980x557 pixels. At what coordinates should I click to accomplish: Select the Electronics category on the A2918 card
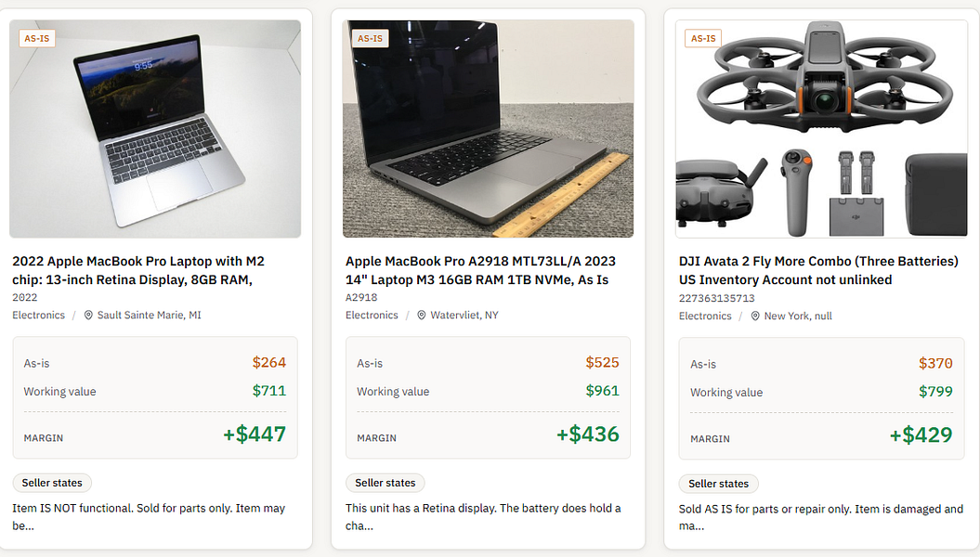[372, 316]
